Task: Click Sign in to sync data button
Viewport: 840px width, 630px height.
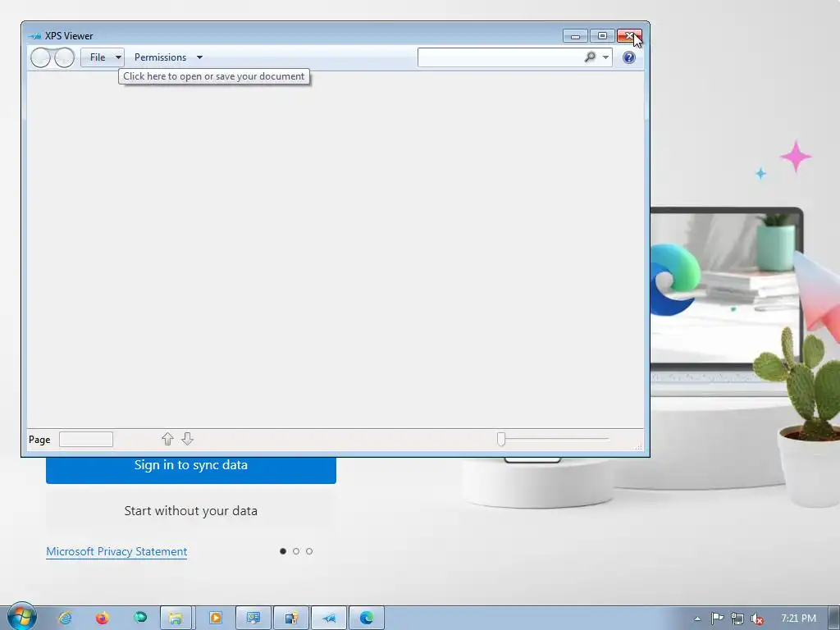Action: click(190, 465)
